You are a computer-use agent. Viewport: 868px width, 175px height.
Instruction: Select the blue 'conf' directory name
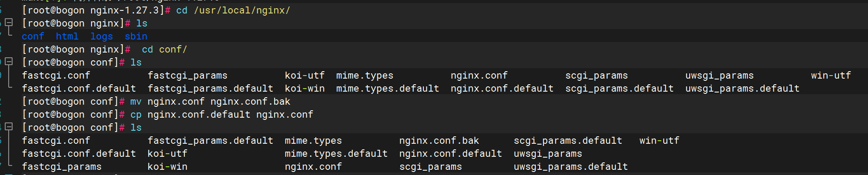[33, 36]
